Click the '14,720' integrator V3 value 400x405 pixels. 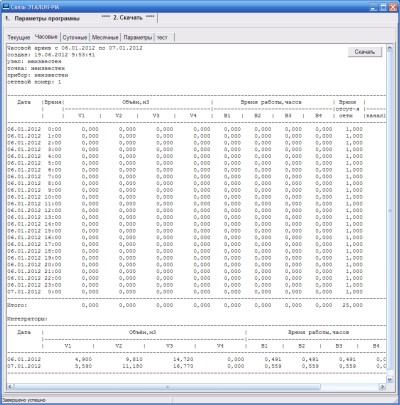pos(183,359)
